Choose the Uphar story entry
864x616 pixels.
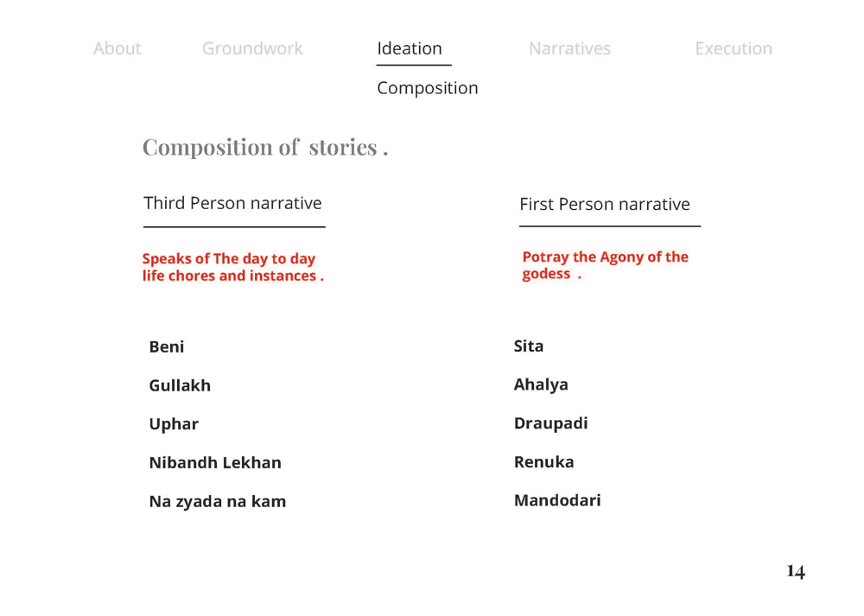pos(174,424)
